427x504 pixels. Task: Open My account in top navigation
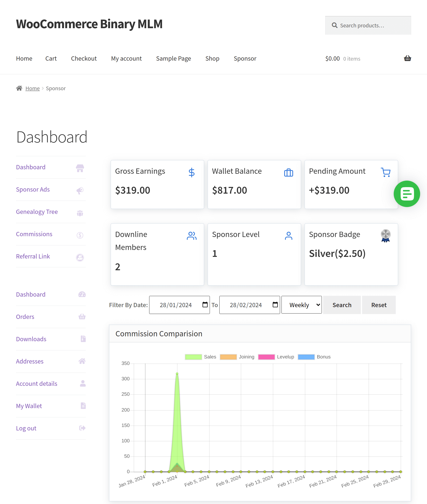pyautogui.click(x=126, y=59)
